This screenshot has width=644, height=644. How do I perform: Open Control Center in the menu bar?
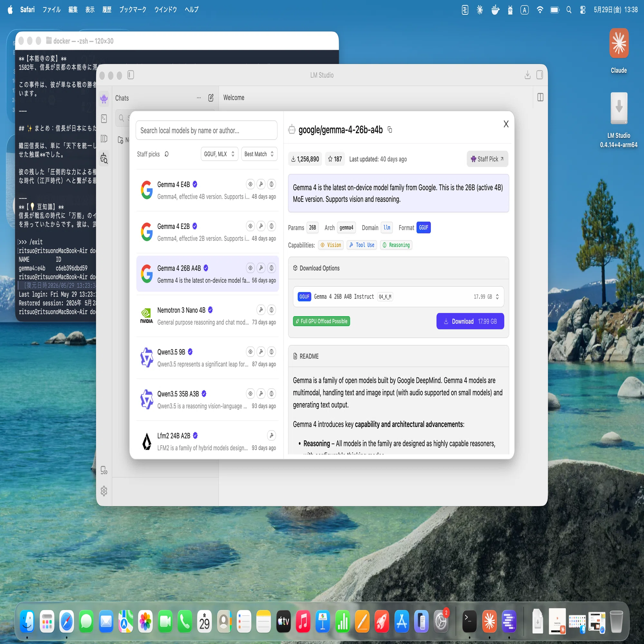(583, 10)
